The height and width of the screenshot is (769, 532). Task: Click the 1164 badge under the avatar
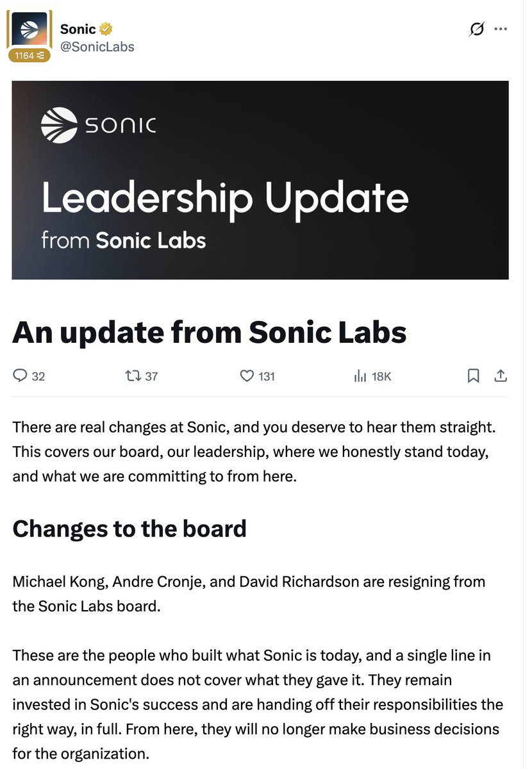(29, 56)
